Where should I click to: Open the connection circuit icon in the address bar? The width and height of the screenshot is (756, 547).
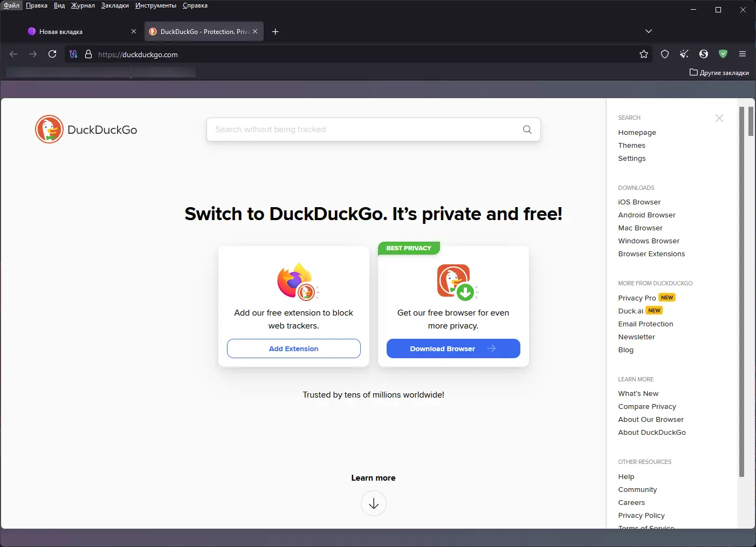(73, 54)
